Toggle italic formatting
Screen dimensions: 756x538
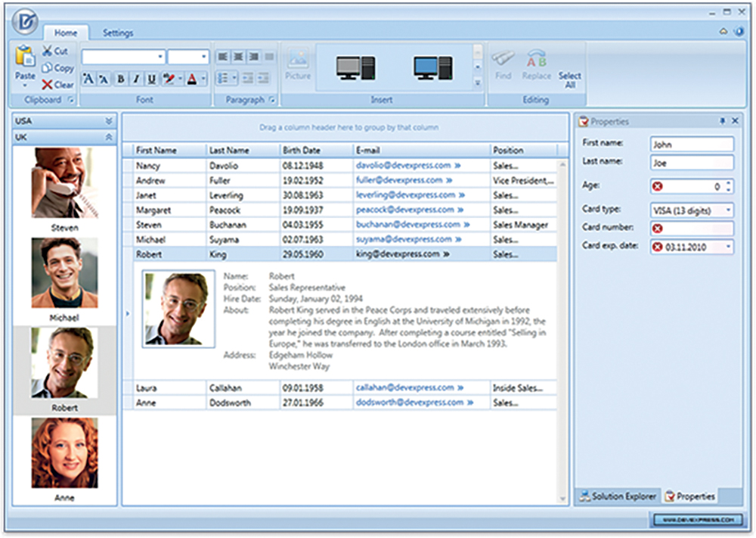[136, 79]
